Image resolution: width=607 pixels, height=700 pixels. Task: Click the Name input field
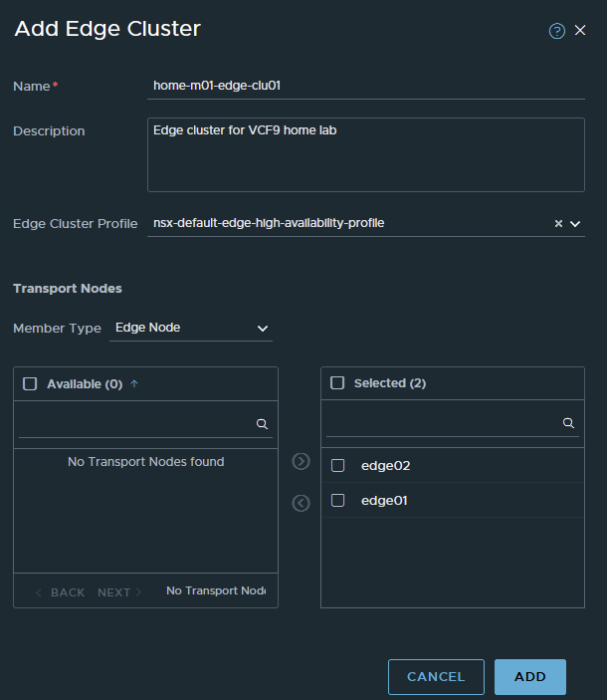click(x=364, y=86)
